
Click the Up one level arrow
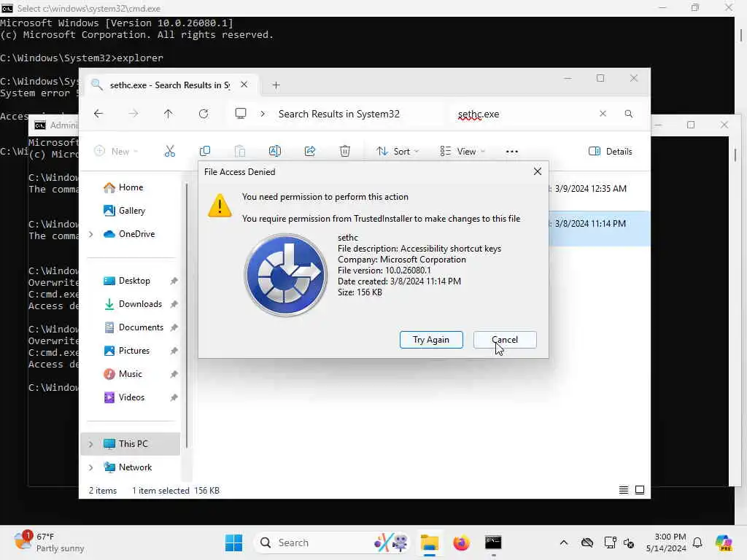pyautogui.click(x=169, y=114)
